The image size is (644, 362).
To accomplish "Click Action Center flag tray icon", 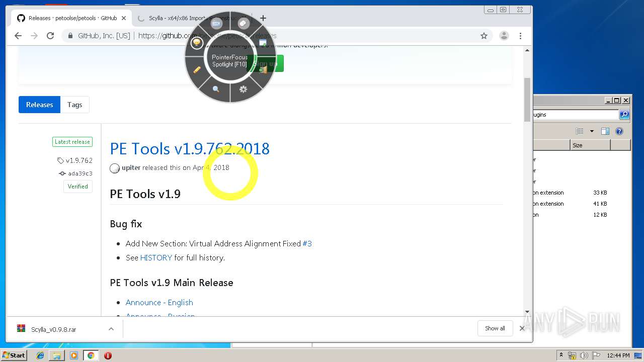I will pyautogui.click(x=596, y=355).
